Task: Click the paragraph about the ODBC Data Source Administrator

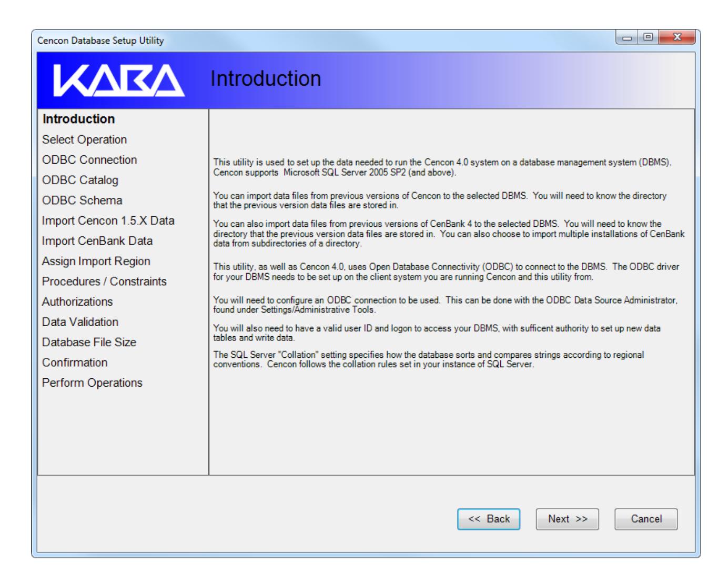Action: pyautogui.click(x=446, y=305)
